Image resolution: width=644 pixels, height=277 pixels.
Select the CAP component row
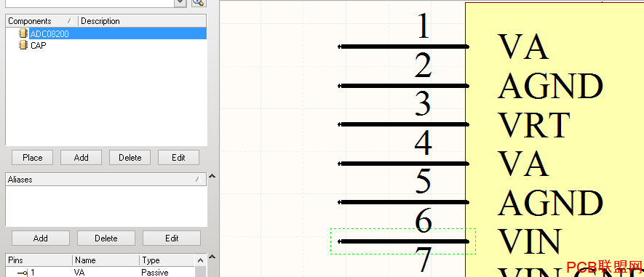(x=106, y=46)
